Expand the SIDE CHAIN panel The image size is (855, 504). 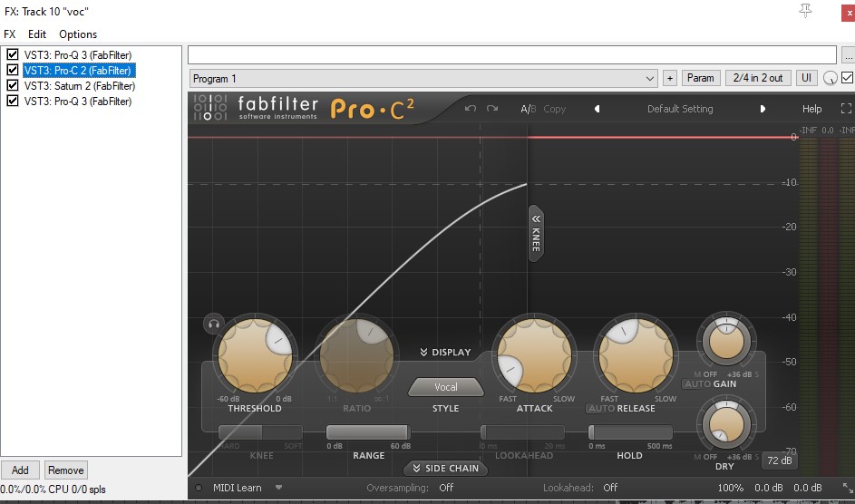tap(445, 468)
